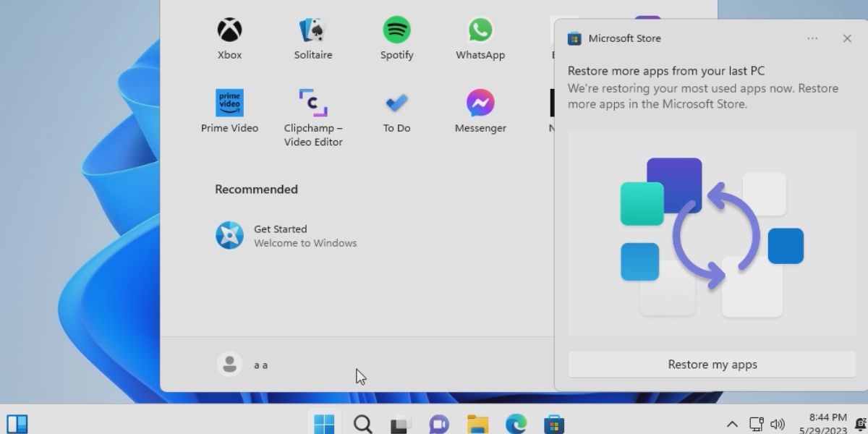Open account options for user 'a a'

pos(247,364)
